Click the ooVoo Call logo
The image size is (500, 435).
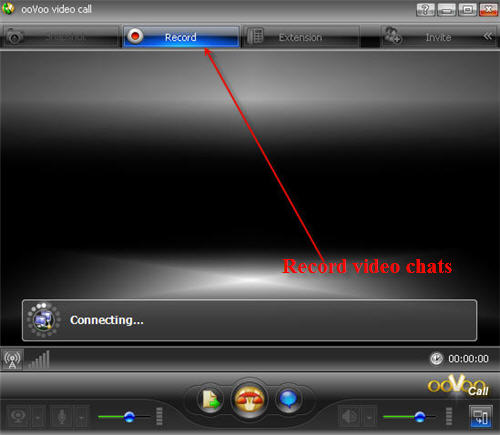(x=458, y=386)
